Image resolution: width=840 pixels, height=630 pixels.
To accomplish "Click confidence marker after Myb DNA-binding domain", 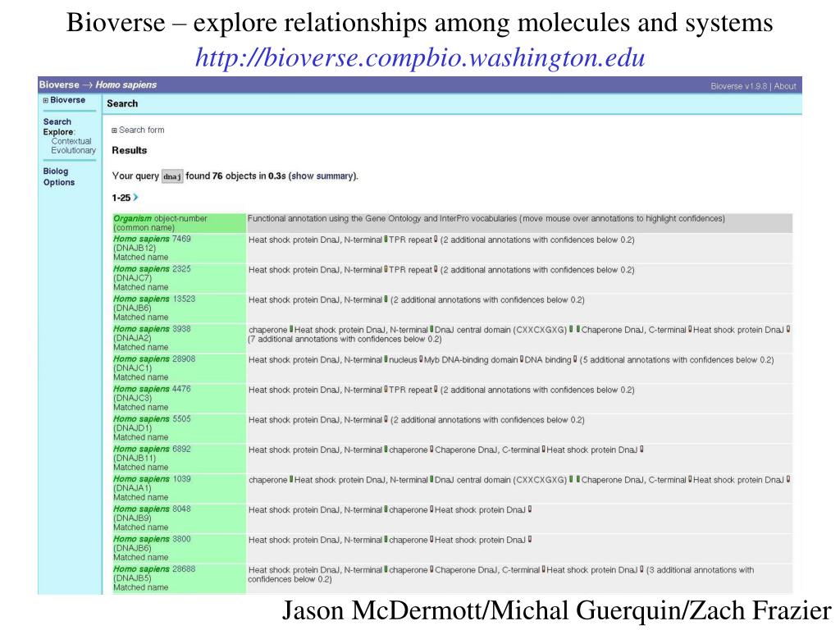I will tap(522, 359).
